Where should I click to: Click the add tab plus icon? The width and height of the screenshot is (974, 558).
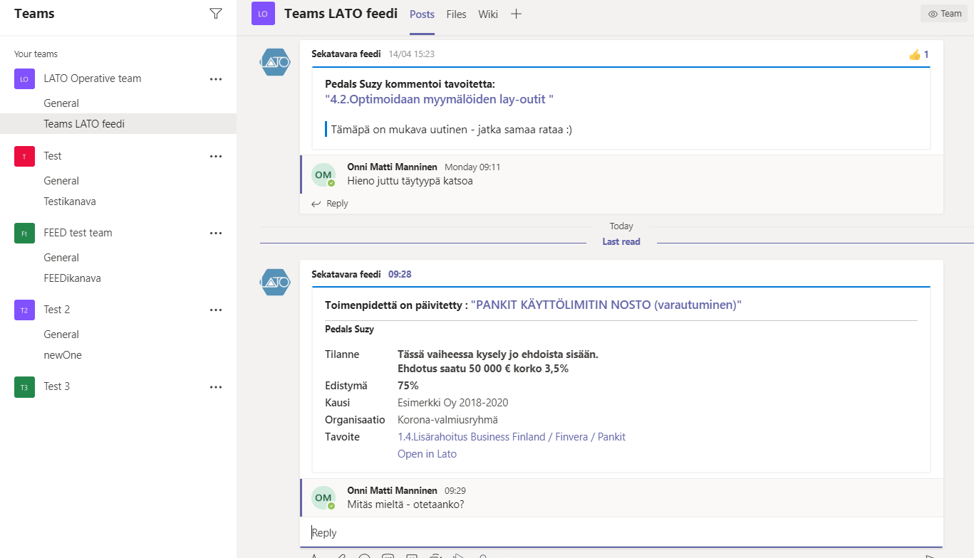(516, 14)
